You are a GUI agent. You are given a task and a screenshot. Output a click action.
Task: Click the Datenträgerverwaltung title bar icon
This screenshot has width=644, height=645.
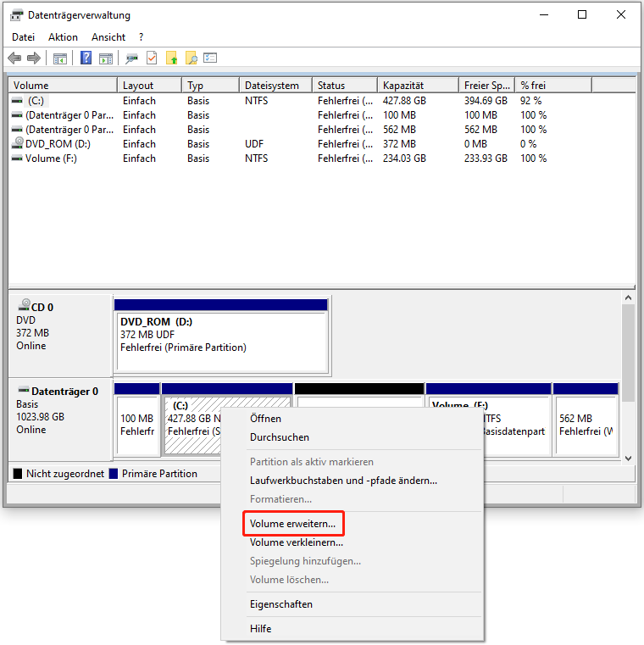17,15
